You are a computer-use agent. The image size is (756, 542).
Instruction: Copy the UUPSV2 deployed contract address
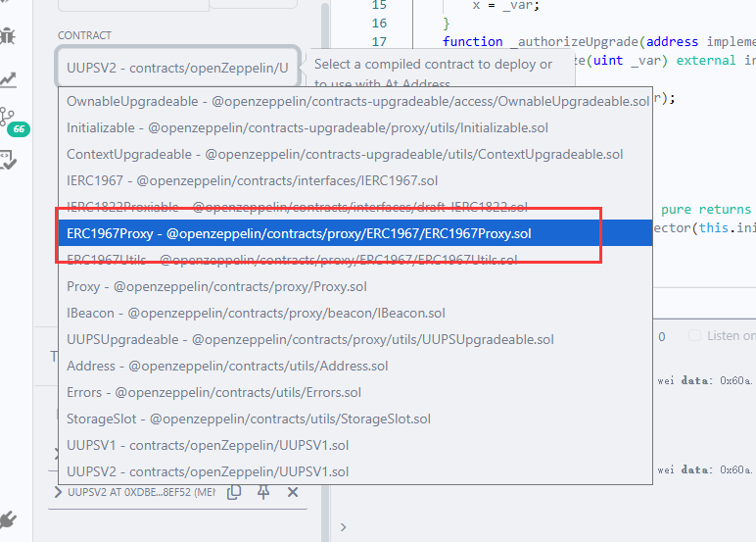click(234, 492)
